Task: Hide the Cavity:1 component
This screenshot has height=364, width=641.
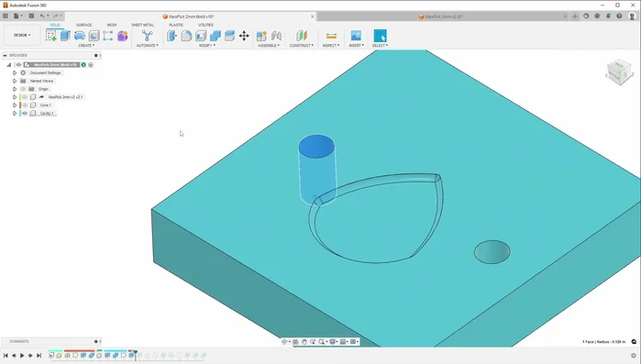Action: tap(25, 113)
